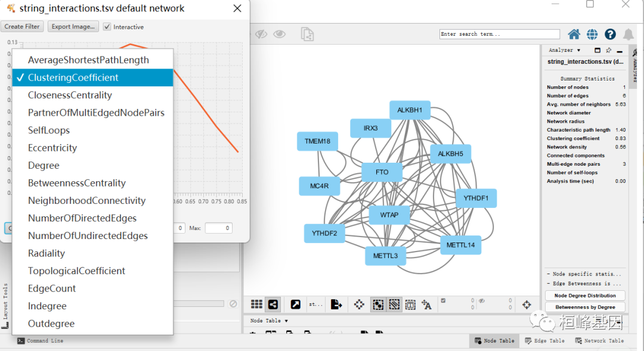The height and width of the screenshot is (351, 644).
Task: Select the ALKBH5 node
Action: 450,154
